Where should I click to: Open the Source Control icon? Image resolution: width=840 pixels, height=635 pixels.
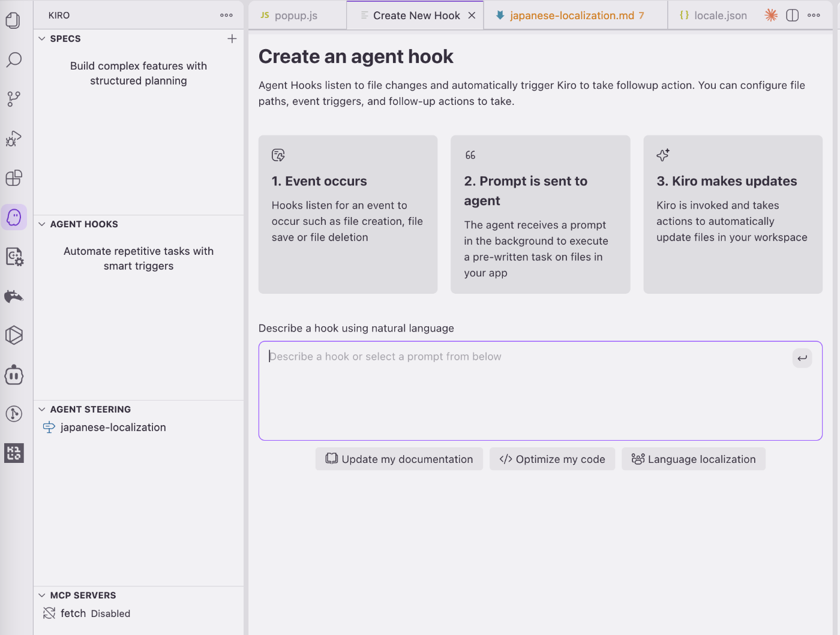[14, 99]
